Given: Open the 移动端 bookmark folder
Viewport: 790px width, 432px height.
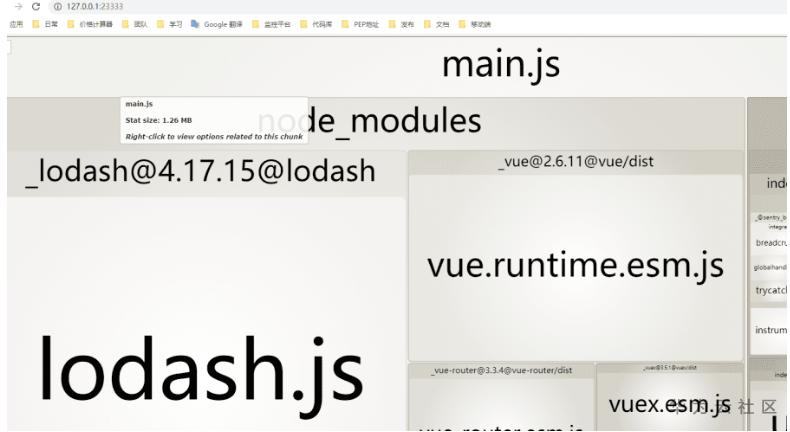Looking at the screenshot, I should 475,24.
